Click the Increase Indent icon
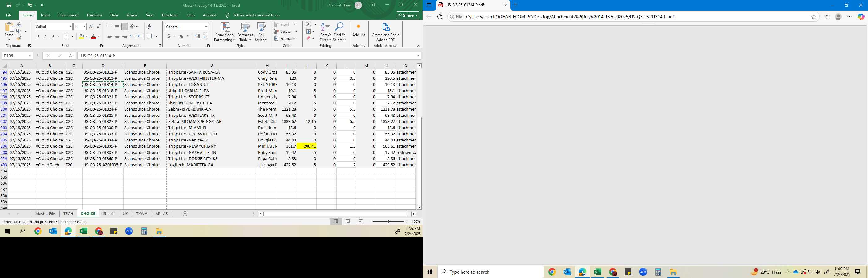The width and height of the screenshot is (868, 278). 140,36
